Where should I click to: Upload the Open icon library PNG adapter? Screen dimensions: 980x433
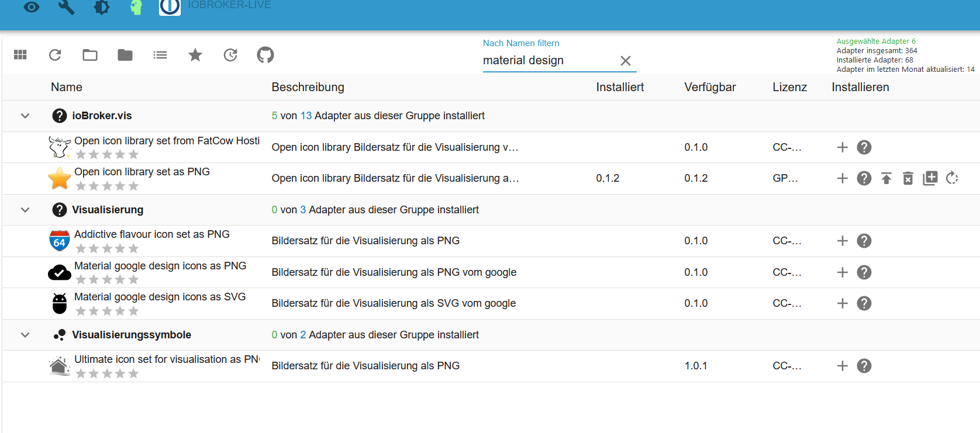[886, 178]
